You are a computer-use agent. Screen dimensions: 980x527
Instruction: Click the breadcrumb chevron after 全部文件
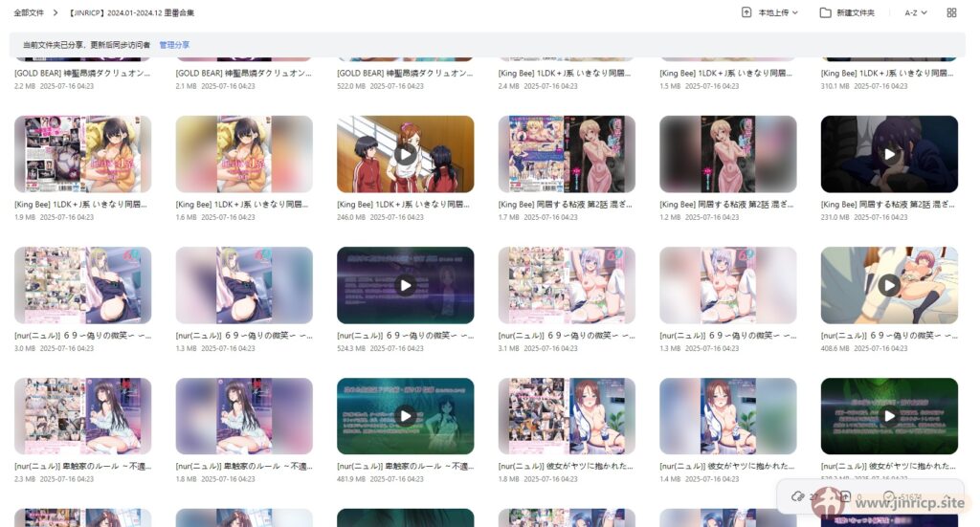(x=56, y=12)
